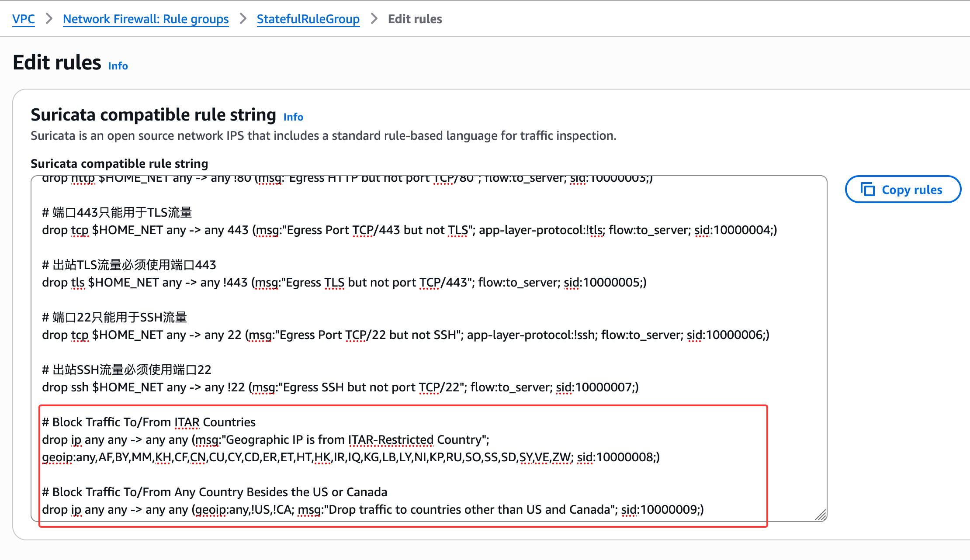Click the textarea resize handle corner
Viewport: 970px width, 560px height.
(x=821, y=515)
